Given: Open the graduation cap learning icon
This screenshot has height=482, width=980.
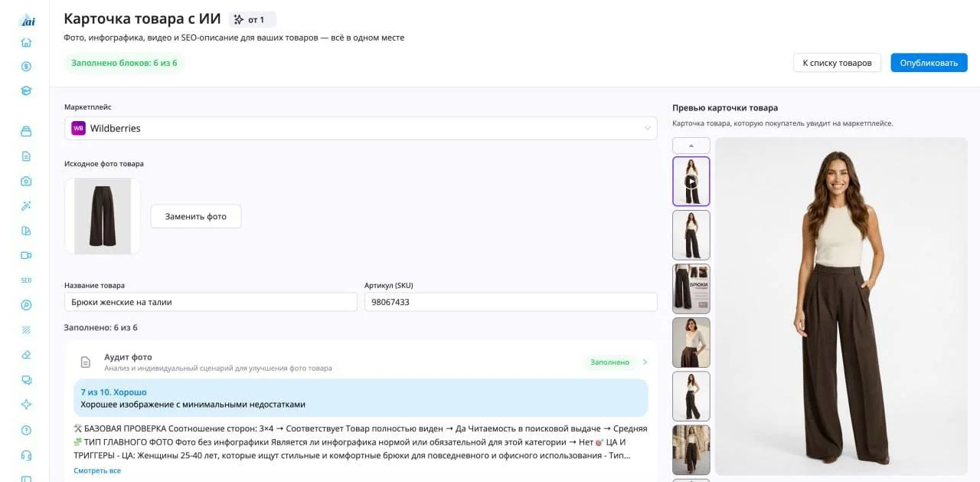Looking at the screenshot, I should pos(26,90).
